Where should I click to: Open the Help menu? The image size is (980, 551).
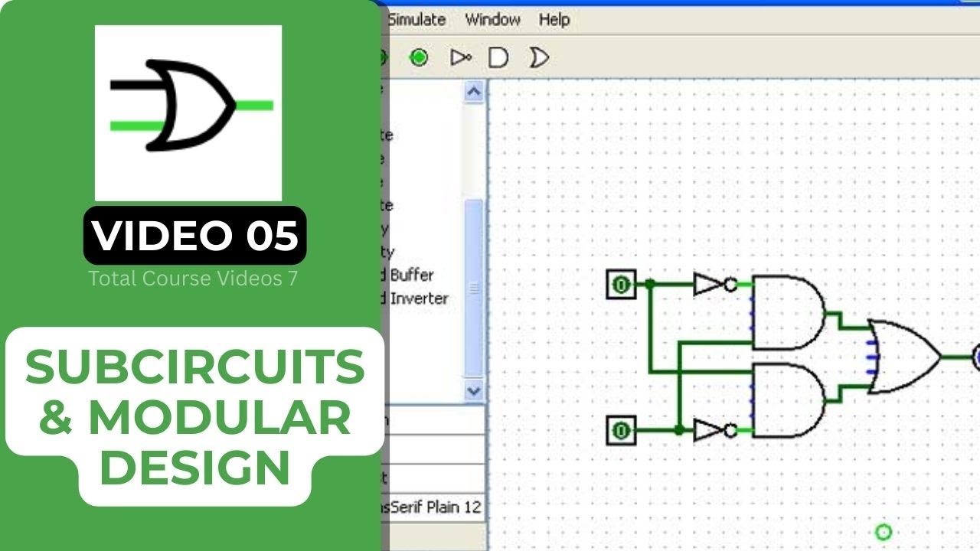554,19
